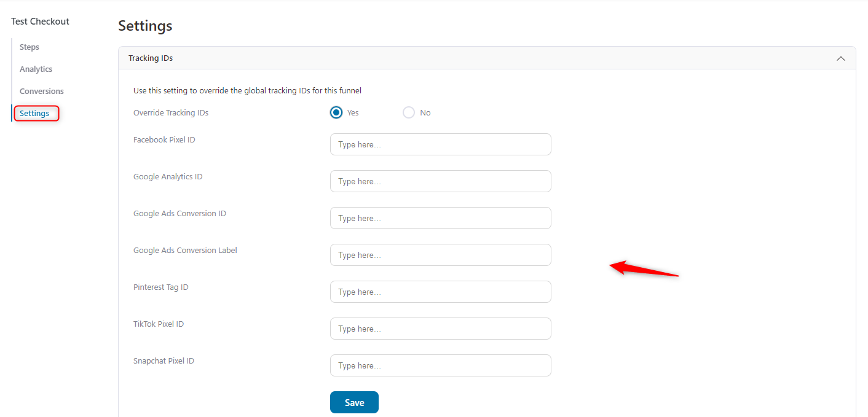Save the tracking ID settings

(x=354, y=402)
